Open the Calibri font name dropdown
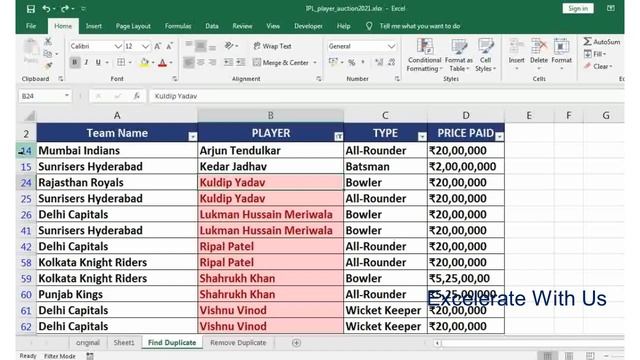 click(x=118, y=46)
